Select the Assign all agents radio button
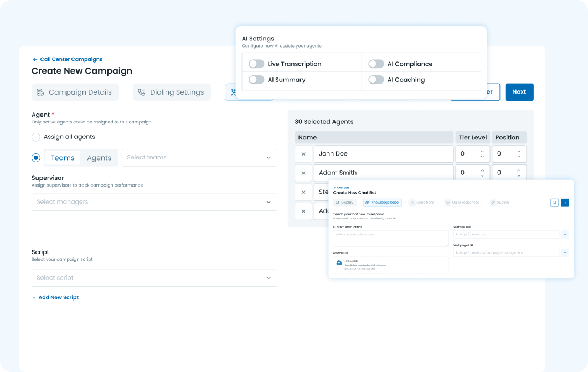The image size is (588, 372). pyautogui.click(x=36, y=137)
